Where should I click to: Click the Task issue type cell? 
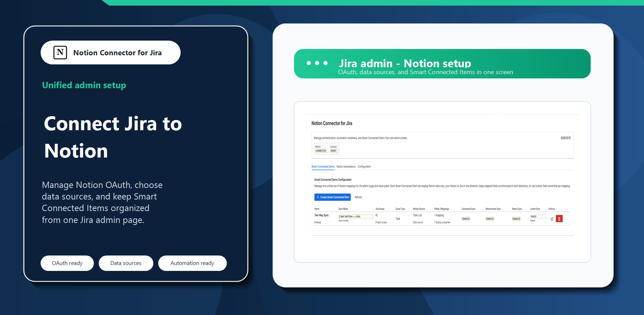pyautogui.click(x=398, y=219)
